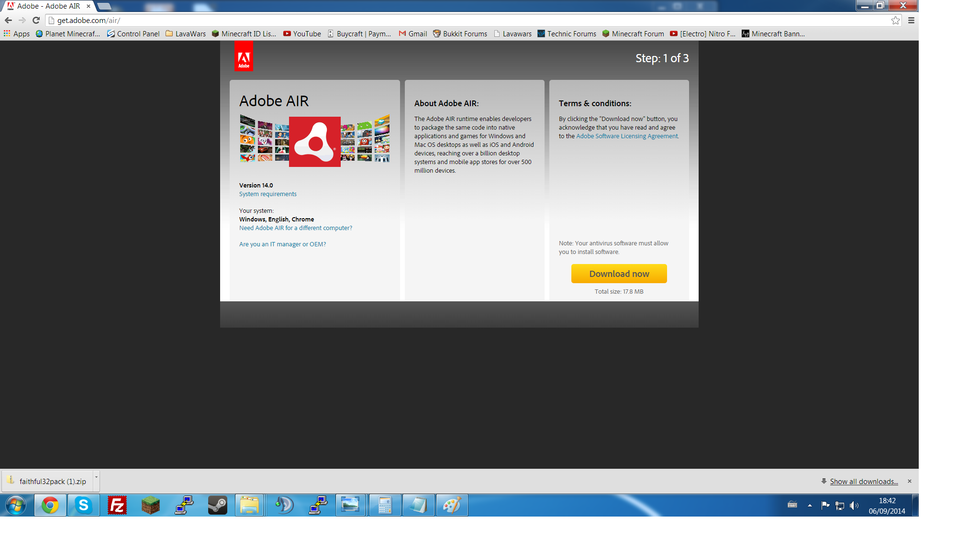Launch FileZilla from the taskbar

click(117, 505)
